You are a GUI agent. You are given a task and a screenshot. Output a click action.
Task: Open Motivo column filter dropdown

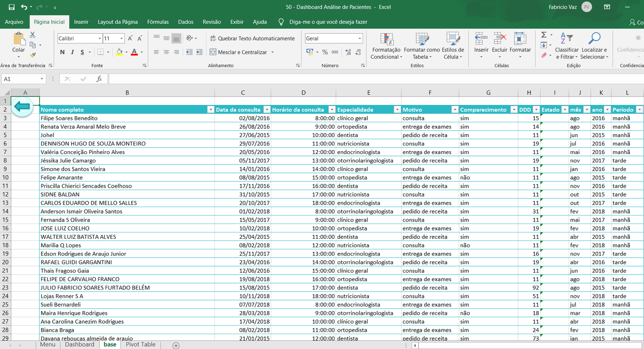(x=455, y=110)
